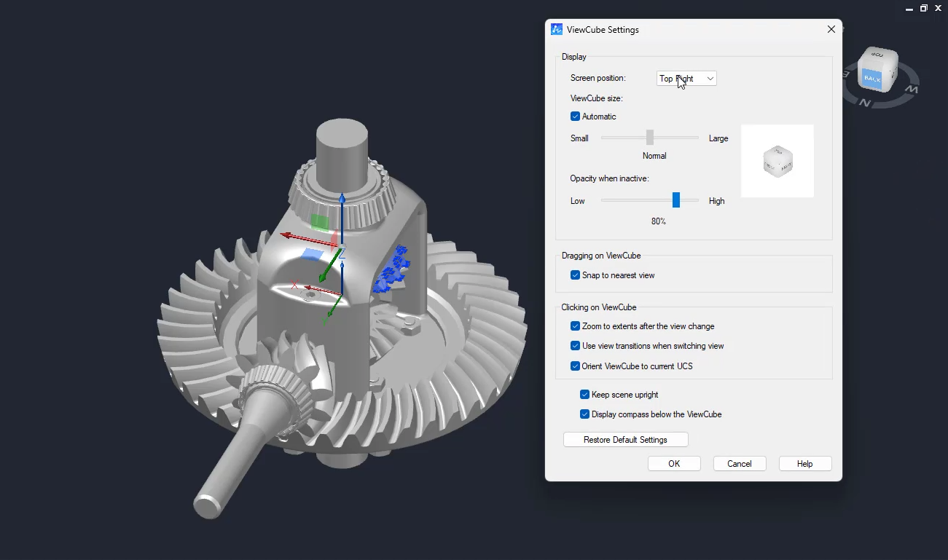The image size is (948, 560).
Task: Click the Small label of the size slider
Action: pos(580,138)
